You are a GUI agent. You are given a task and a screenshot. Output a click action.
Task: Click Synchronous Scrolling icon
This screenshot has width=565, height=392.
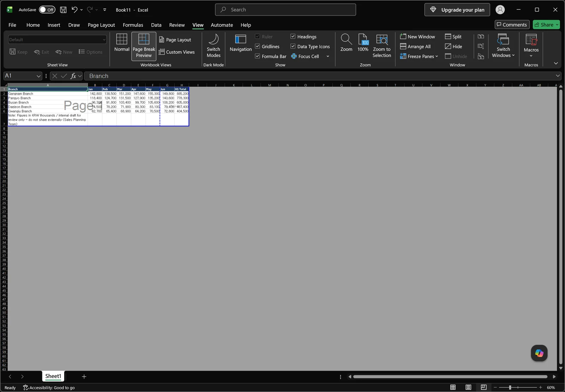coord(481,46)
